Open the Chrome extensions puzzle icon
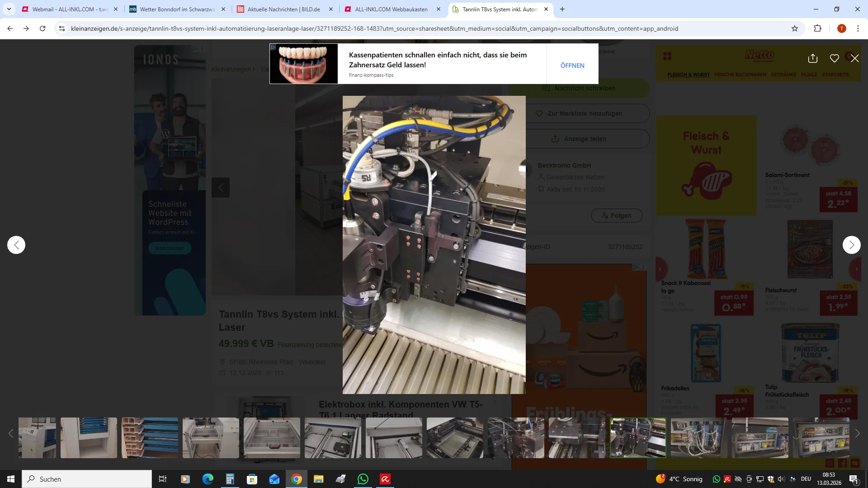868x488 pixels. point(817,28)
